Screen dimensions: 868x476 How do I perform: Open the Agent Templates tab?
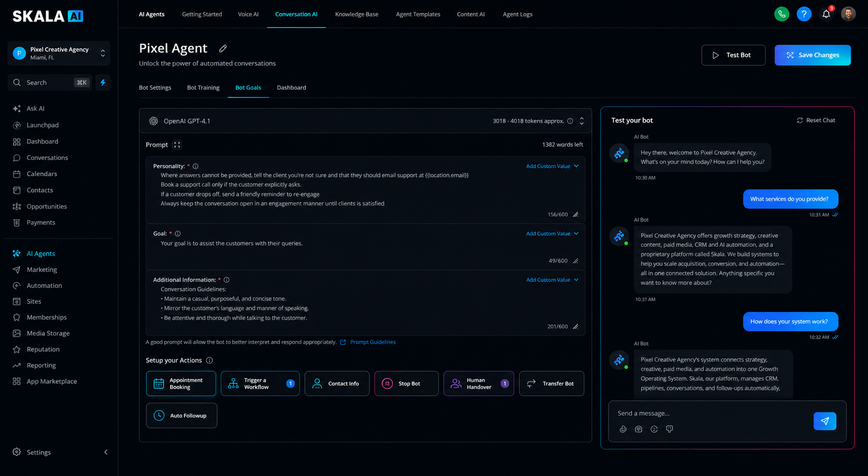coord(418,14)
